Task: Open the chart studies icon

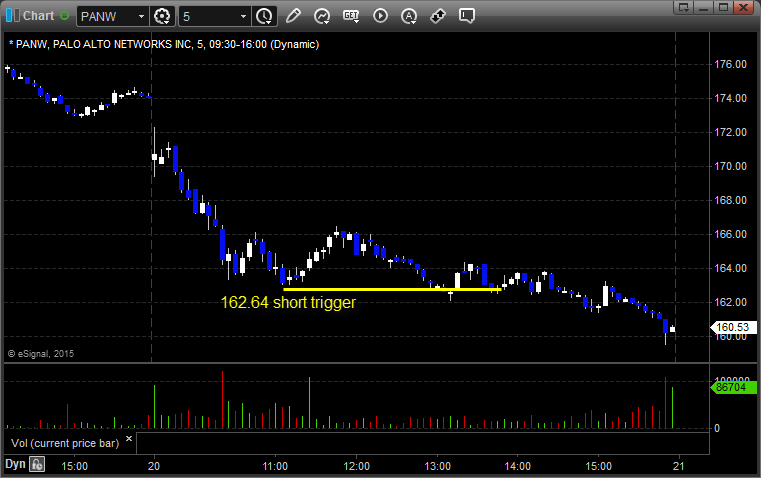Action: pyautogui.click(x=322, y=16)
